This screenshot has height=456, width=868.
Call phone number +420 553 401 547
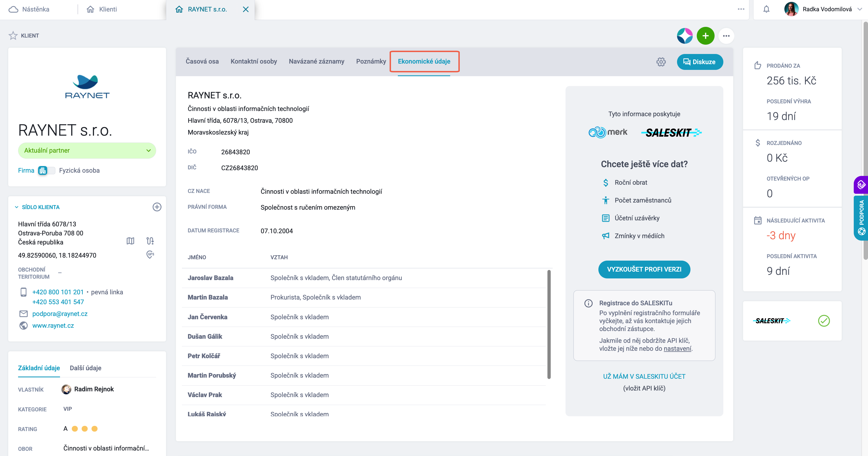point(58,302)
